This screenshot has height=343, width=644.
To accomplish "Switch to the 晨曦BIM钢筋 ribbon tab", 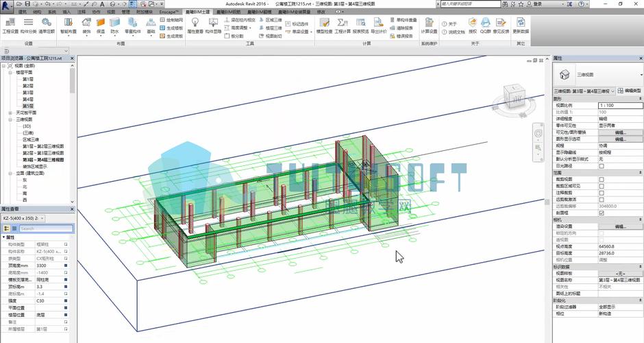I will point(229,12).
